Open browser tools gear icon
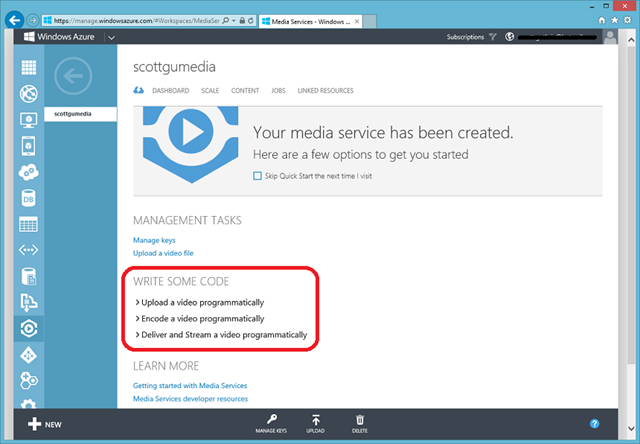 627,20
